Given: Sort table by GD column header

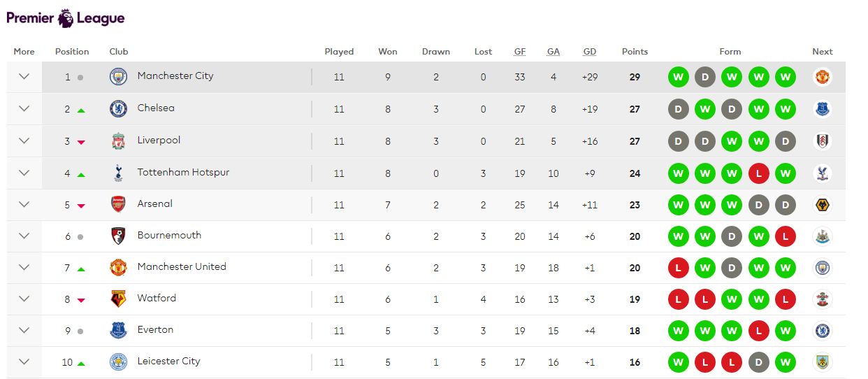Looking at the screenshot, I should click(x=590, y=52).
